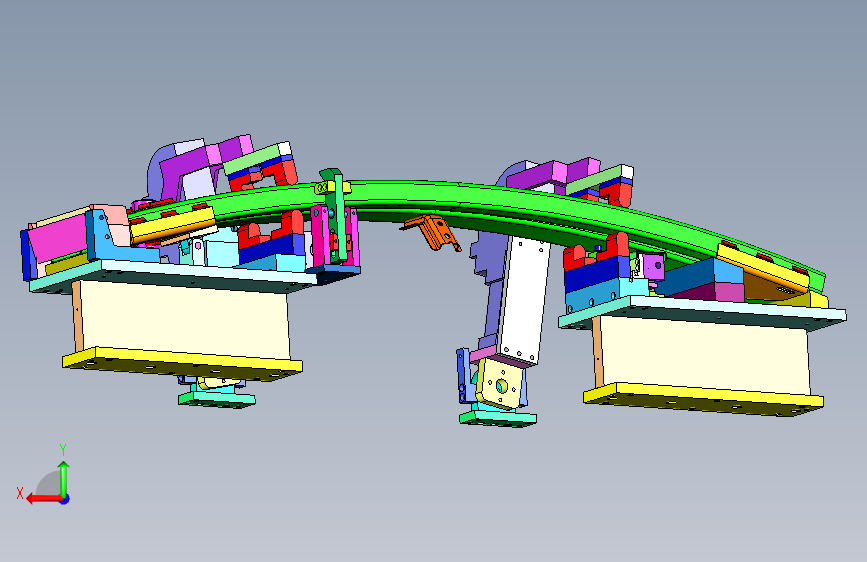Click the red X axis arrow of the triad
Viewport: 867px width, 562px height.
(43, 499)
